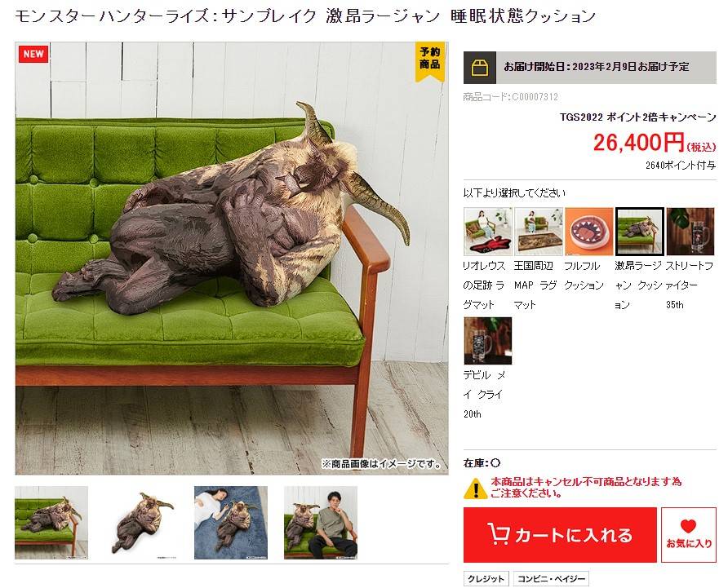
Task: Open the cushion-on-white-background thumbnail
Action: click(141, 523)
